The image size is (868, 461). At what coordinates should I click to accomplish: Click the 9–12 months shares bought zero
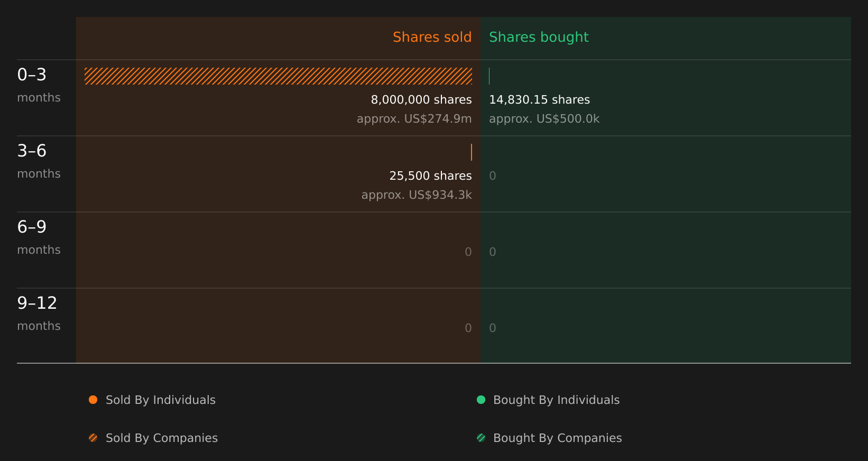coord(493,328)
